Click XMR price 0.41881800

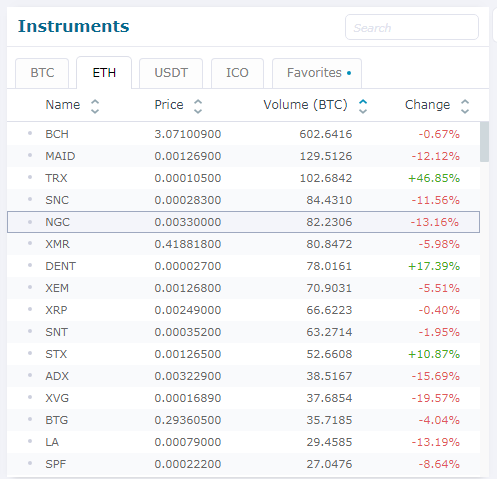(x=188, y=244)
